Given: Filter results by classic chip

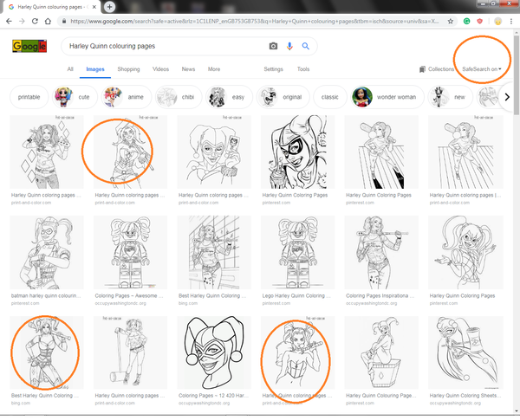Looking at the screenshot, I should pos(330,97).
